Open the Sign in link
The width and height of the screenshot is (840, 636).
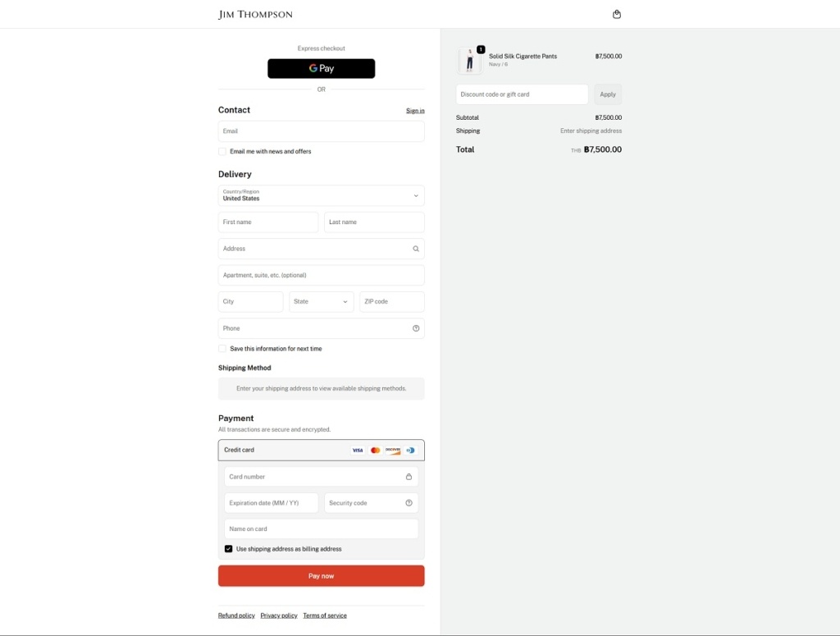pyautogui.click(x=415, y=111)
